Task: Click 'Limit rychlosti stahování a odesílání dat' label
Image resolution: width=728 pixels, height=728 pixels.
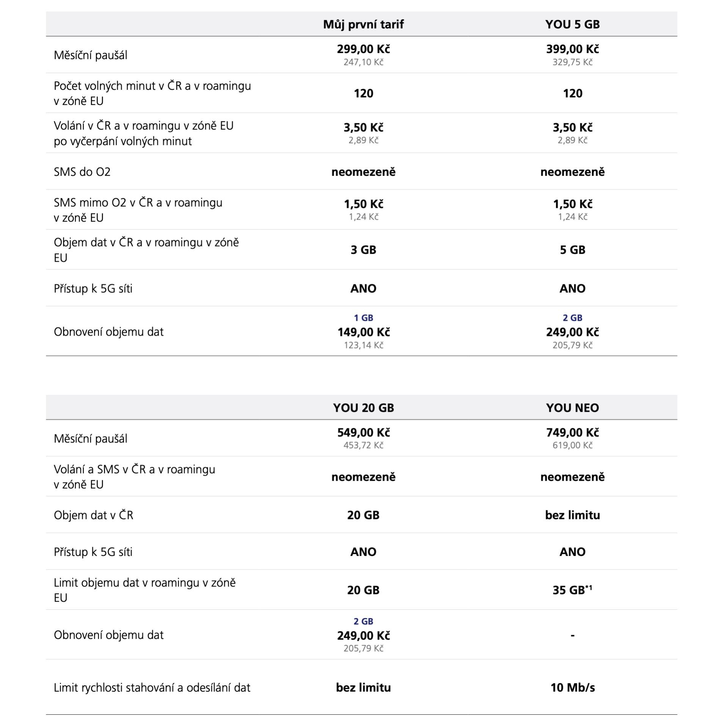Action: point(152,688)
